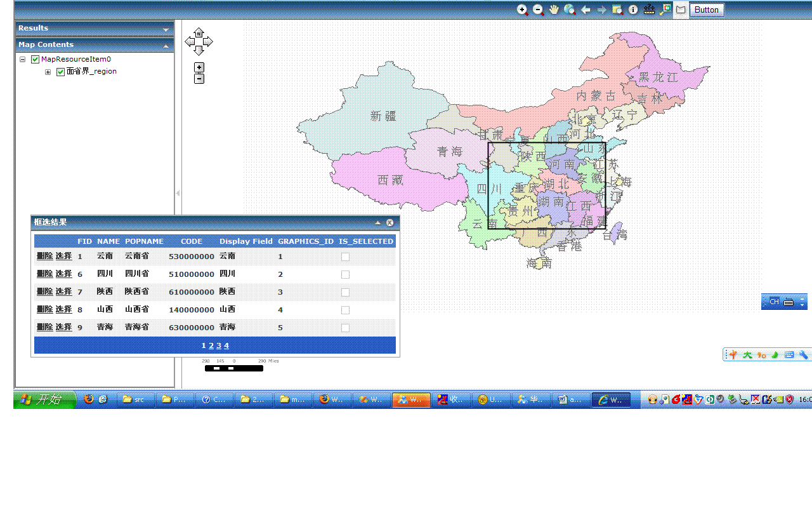Toggle the 面省界_region layer checkbox
The image size is (812, 508).
(x=61, y=72)
